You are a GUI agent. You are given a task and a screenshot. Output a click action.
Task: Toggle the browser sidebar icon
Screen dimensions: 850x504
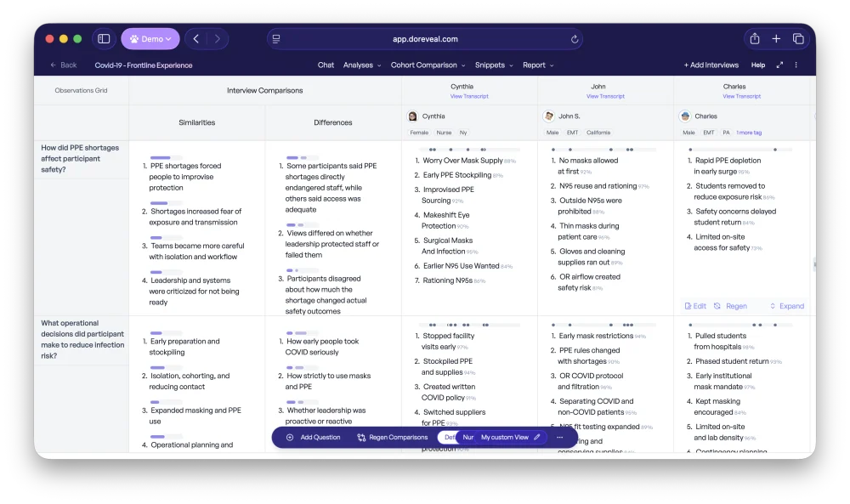click(x=104, y=39)
